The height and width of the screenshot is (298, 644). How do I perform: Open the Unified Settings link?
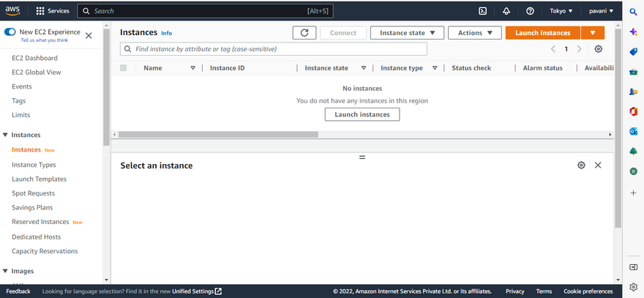pyautogui.click(x=193, y=291)
